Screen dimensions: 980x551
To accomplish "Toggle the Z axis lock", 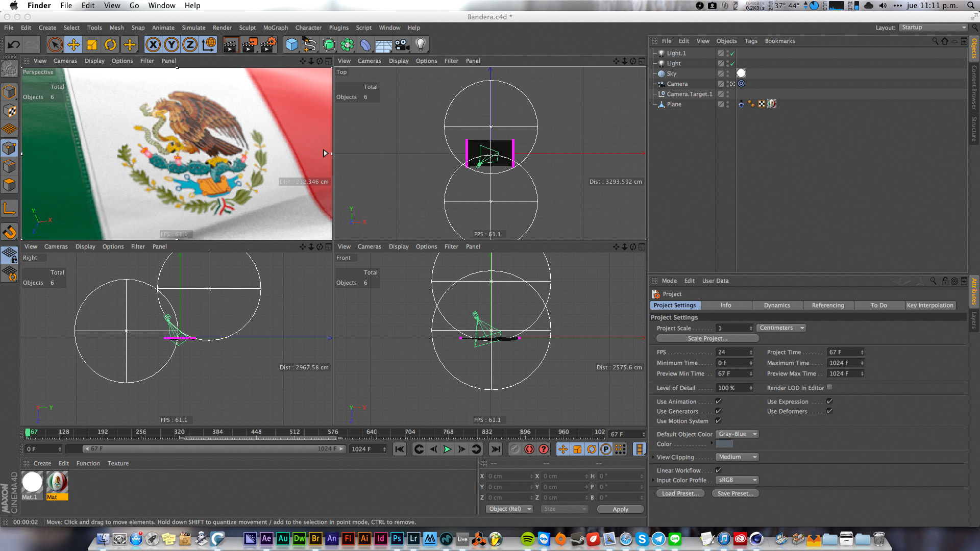I will click(190, 45).
